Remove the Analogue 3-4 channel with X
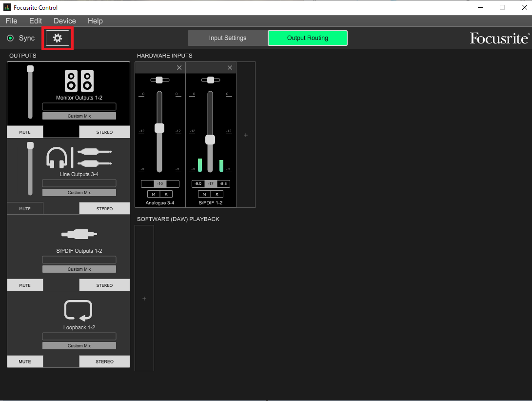The image size is (532, 401). [179, 68]
